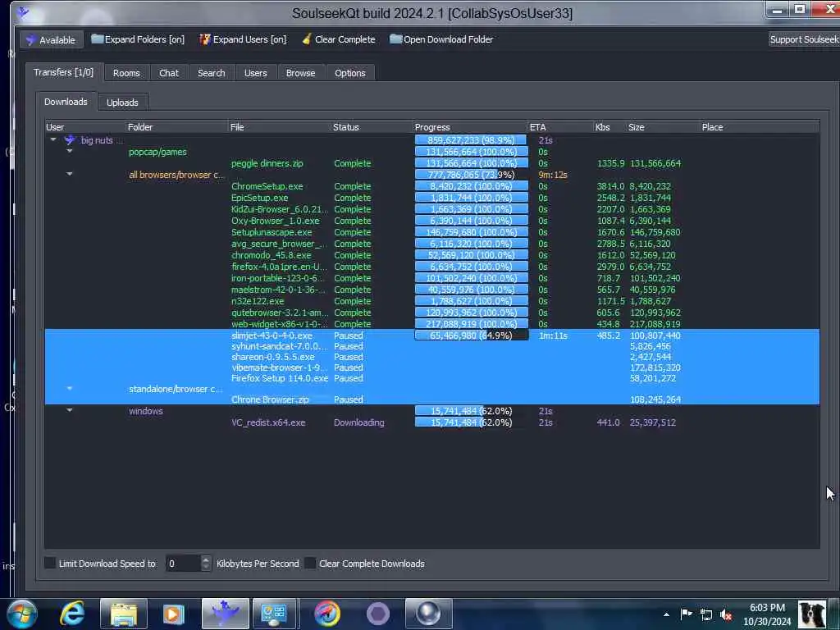The height and width of the screenshot is (630, 840).
Task: Click the Available status bird icon
Action: pos(30,39)
